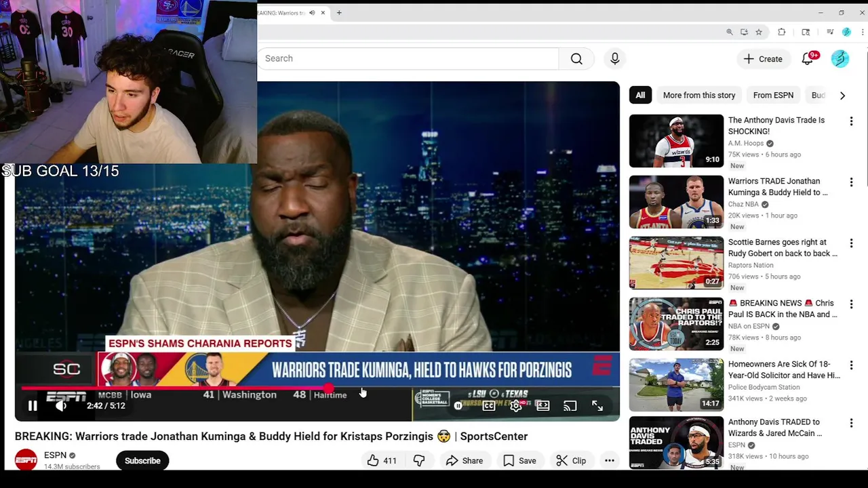Start voice search with microphone icon
868x488 pixels.
click(615, 59)
